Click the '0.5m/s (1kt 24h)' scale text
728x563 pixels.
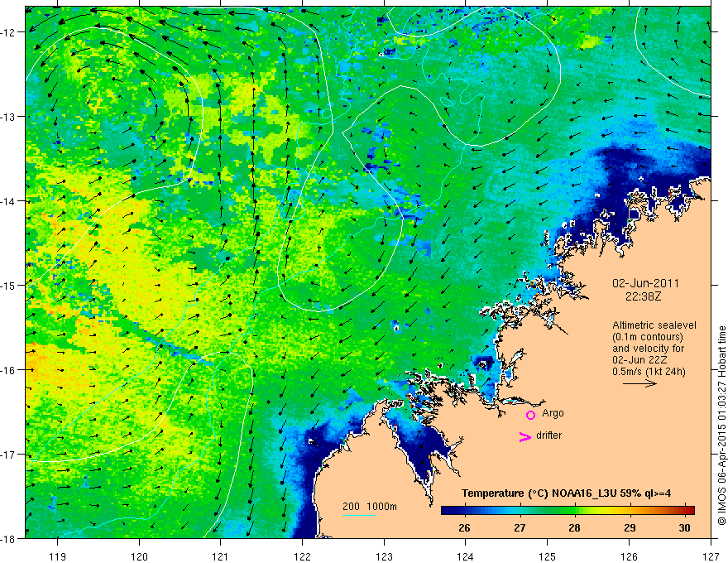[649, 372]
